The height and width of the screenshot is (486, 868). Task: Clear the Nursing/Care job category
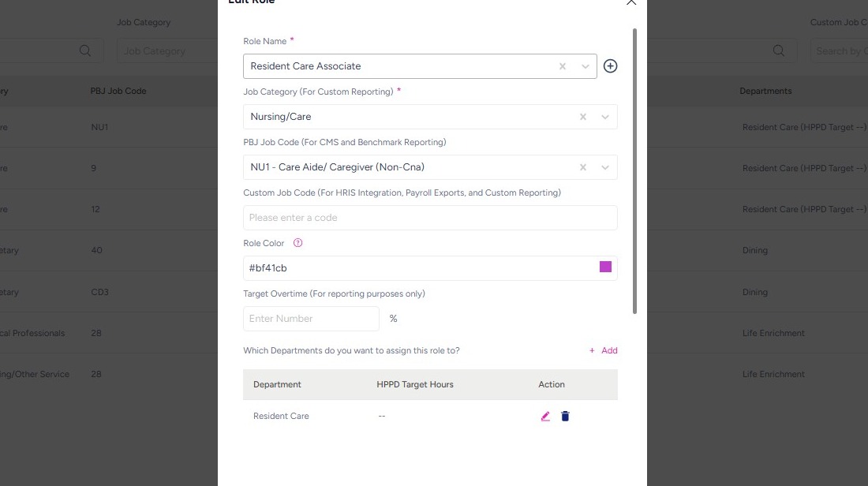tap(583, 117)
